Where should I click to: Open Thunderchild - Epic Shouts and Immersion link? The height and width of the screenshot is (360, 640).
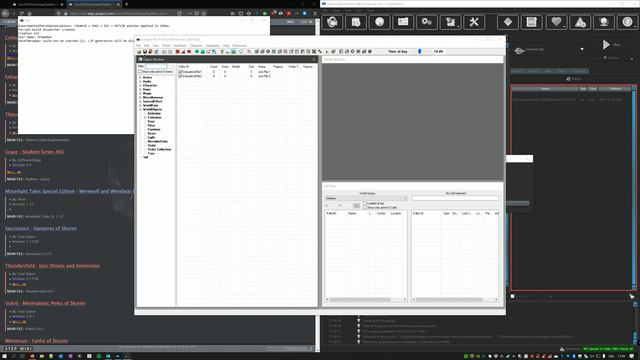pyautogui.click(x=52, y=266)
